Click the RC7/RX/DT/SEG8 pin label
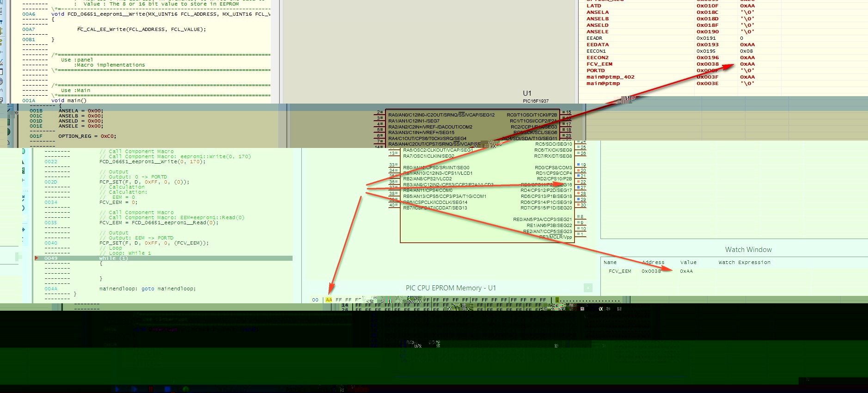This screenshot has width=868, height=393. tap(553, 156)
